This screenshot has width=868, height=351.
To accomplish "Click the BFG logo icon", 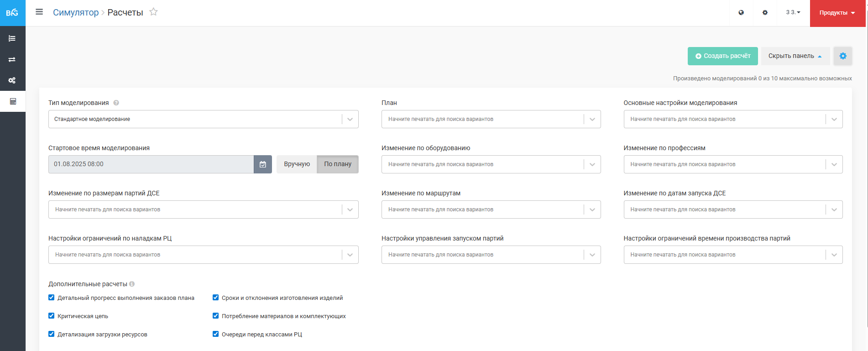I will click(12, 13).
